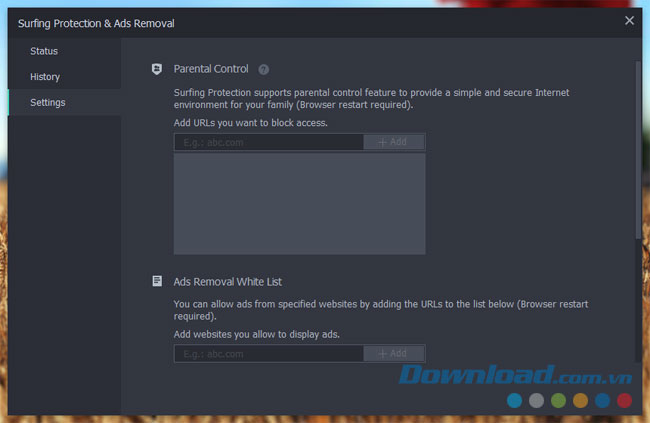Focus the white list website input field
Screen dimensions: 650x423
[269, 354]
